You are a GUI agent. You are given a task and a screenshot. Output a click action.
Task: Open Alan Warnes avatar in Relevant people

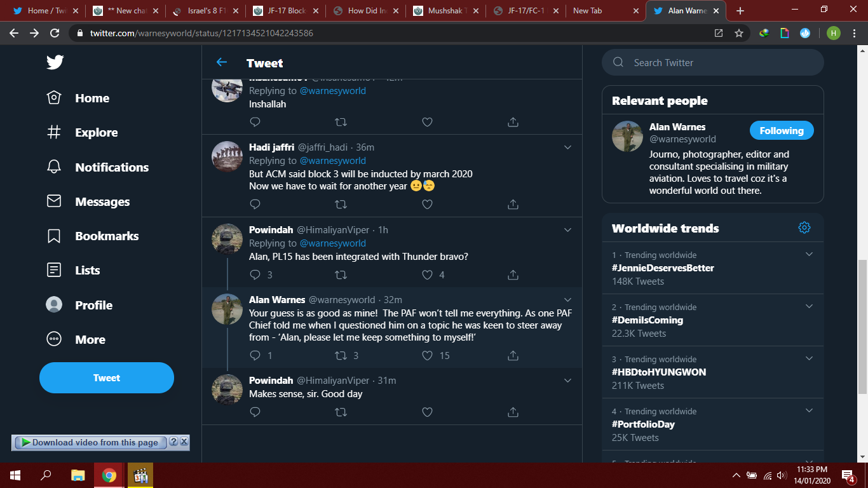coord(627,136)
